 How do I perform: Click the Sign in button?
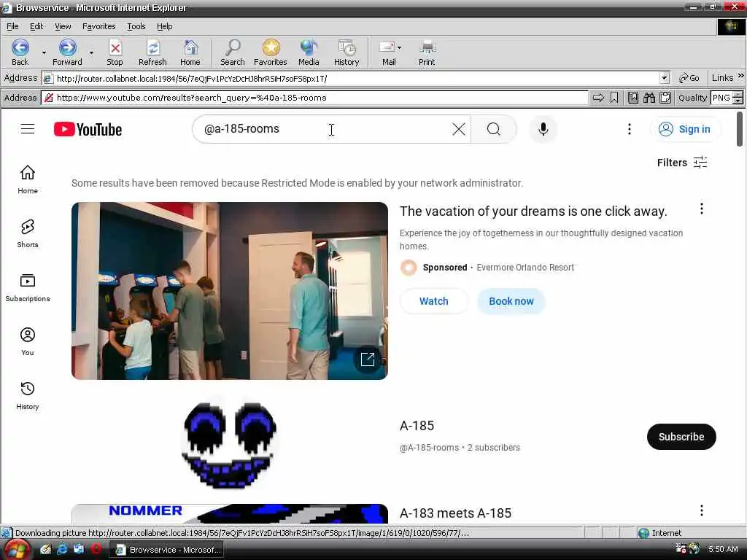click(684, 129)
